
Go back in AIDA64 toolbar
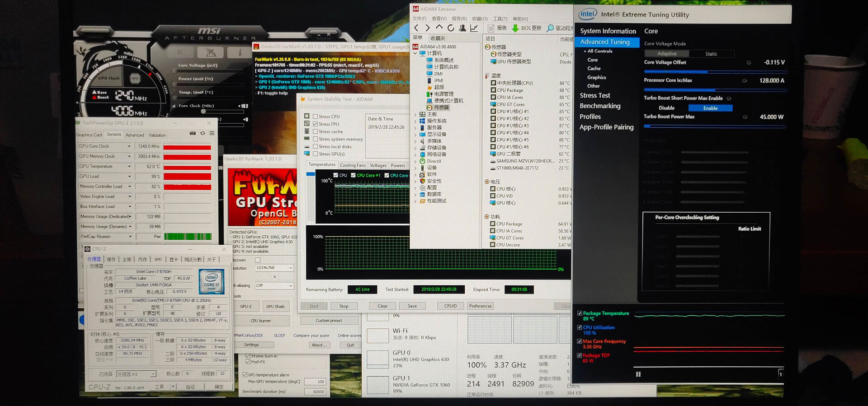point(416,28)
